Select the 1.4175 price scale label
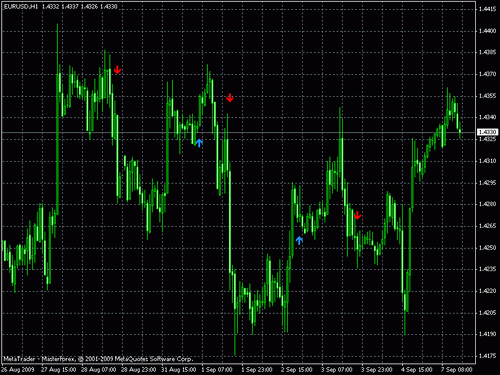Viewport: 500px width, 375px height. click(x=487, y=356)
